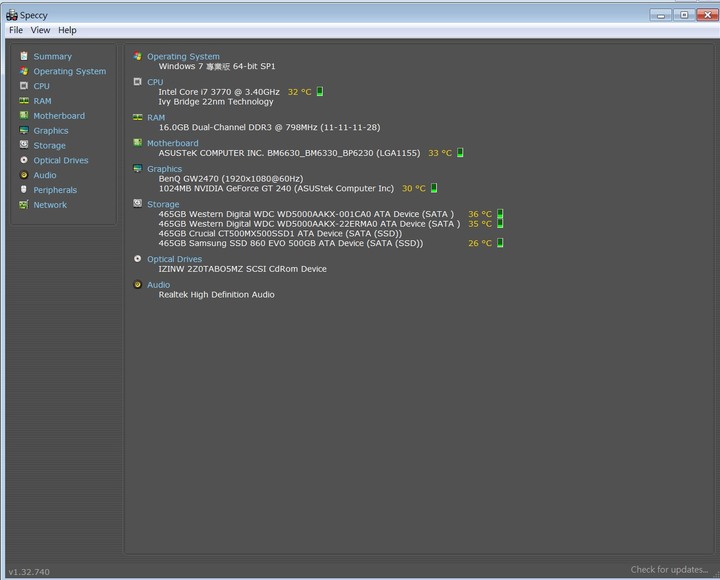
Task: Select Peripherals in the sidebar
Action: (x=55, y=190)
